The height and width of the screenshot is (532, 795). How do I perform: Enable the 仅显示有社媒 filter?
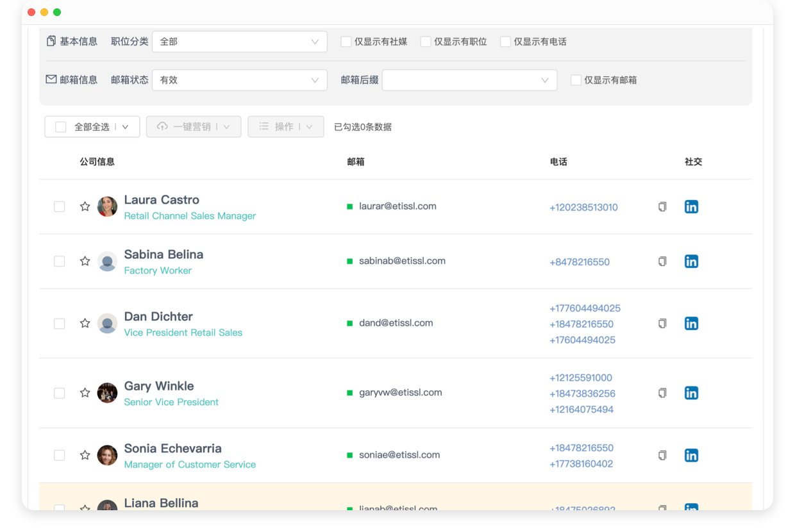pyautogui.click(x=345, y=41)
